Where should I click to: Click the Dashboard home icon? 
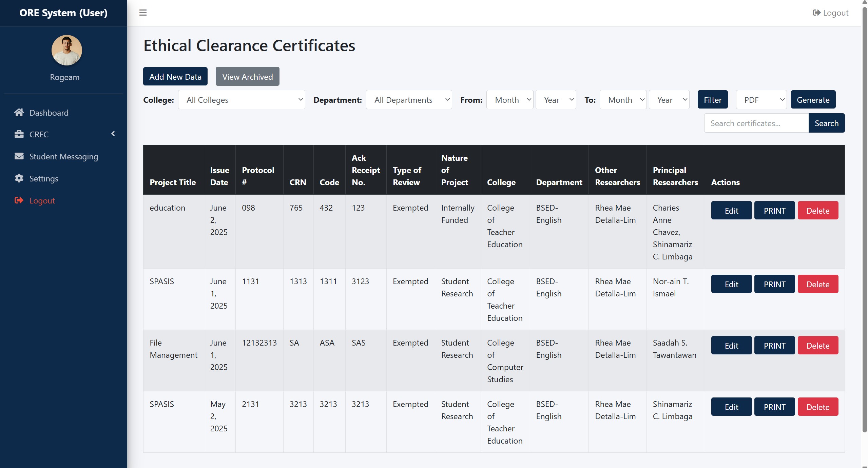[19, 113]
